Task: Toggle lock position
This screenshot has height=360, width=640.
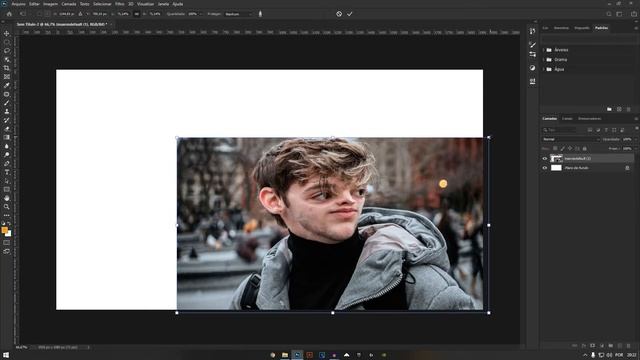Action: pos(570,149)
